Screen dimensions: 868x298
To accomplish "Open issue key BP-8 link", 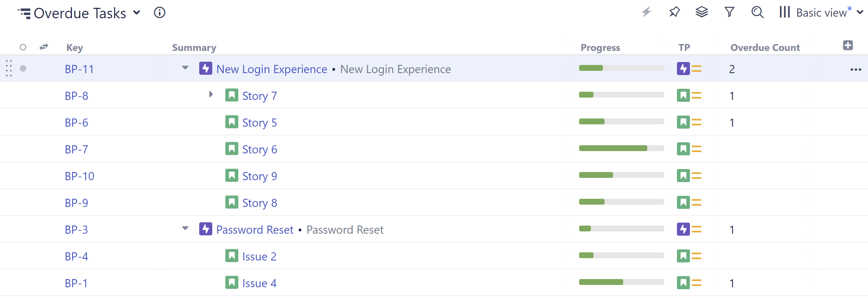I will (x=77, y=96).
